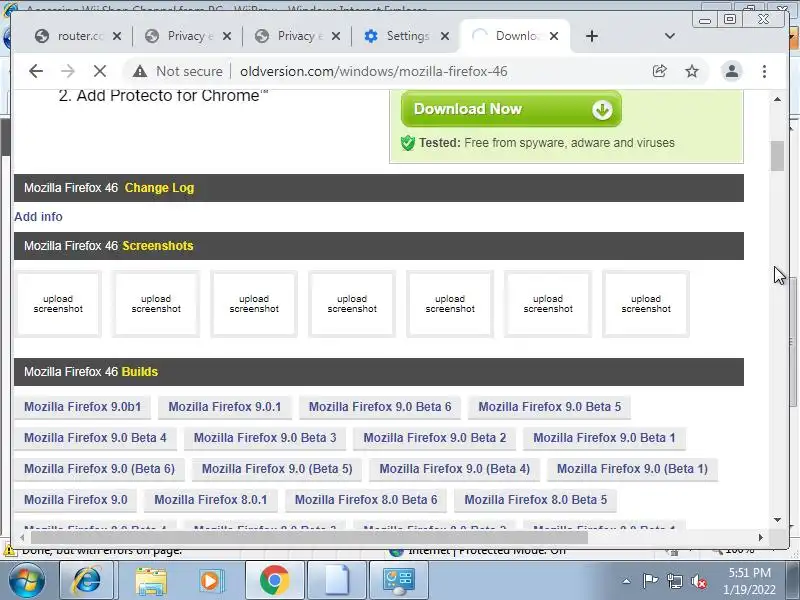Viewport: 800px width, 600px height.
Task: Open Mozilla Firefox 9.0 (Beta 1) build
Action: tap(632, 469)
